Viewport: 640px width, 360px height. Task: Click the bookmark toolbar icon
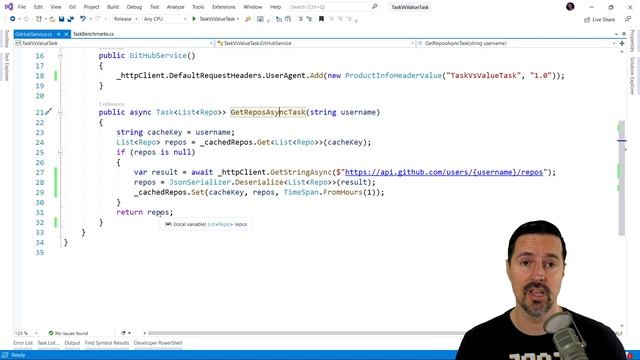click(321, 19)
